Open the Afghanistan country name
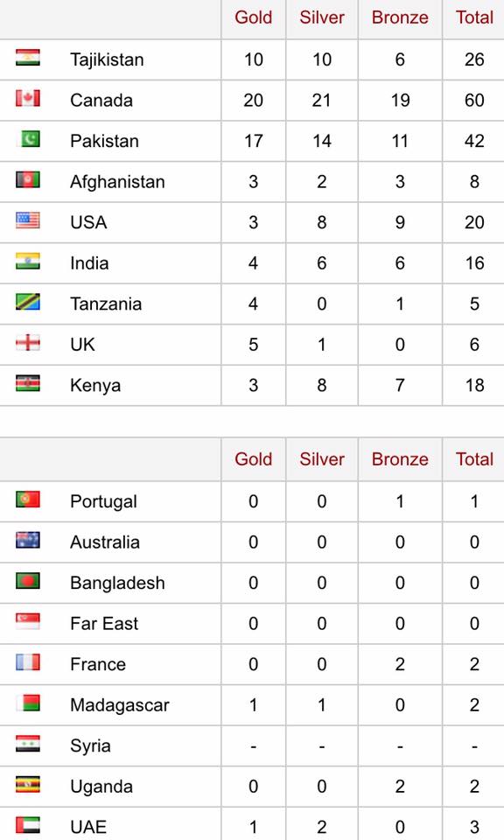504x840 pixels. pos(117,182)
